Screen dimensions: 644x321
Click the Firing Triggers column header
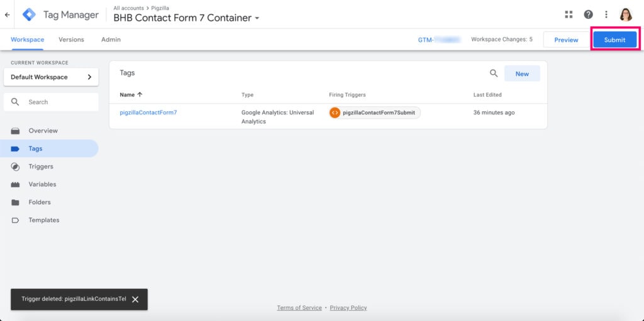point(347,95)
